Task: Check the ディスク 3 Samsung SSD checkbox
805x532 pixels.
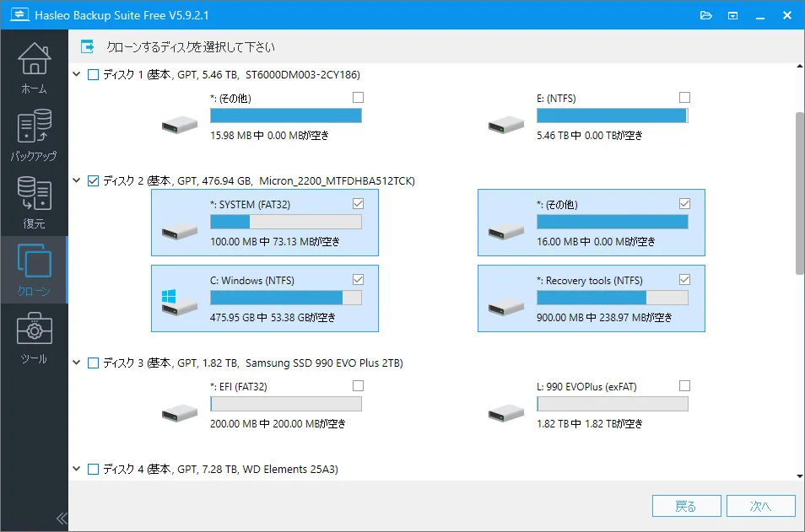Action: (93, 363)
